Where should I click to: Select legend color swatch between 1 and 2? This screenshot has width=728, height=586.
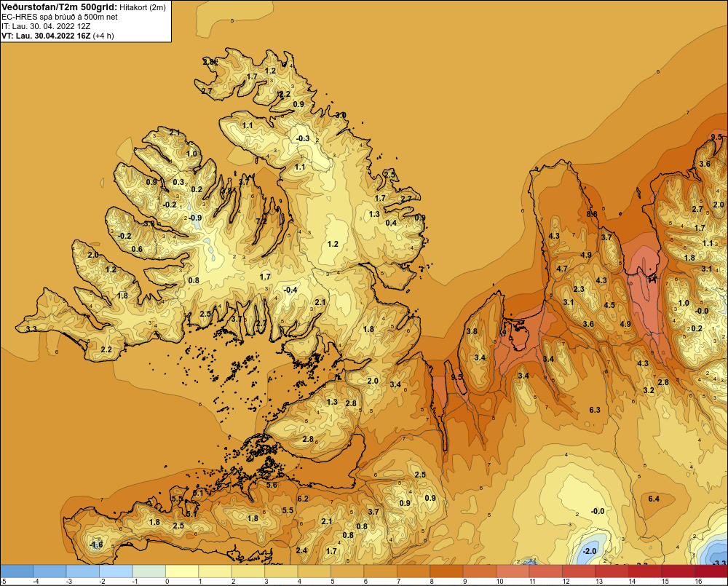215,571
